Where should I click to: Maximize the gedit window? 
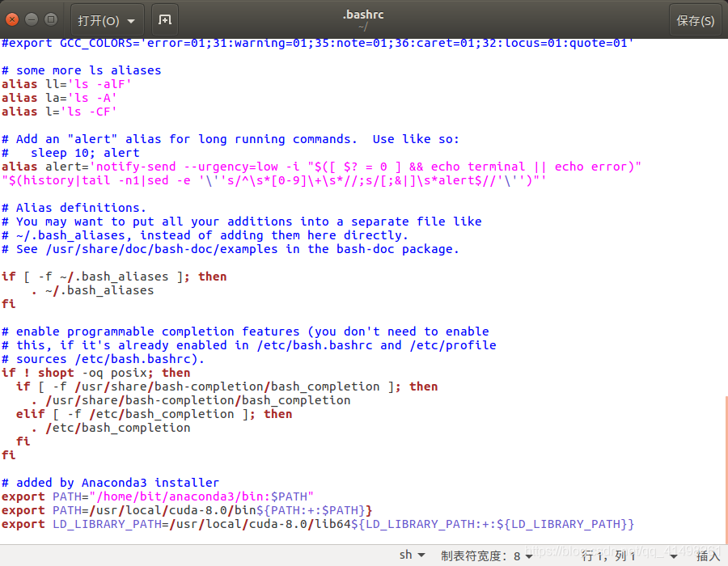[51, 19]
